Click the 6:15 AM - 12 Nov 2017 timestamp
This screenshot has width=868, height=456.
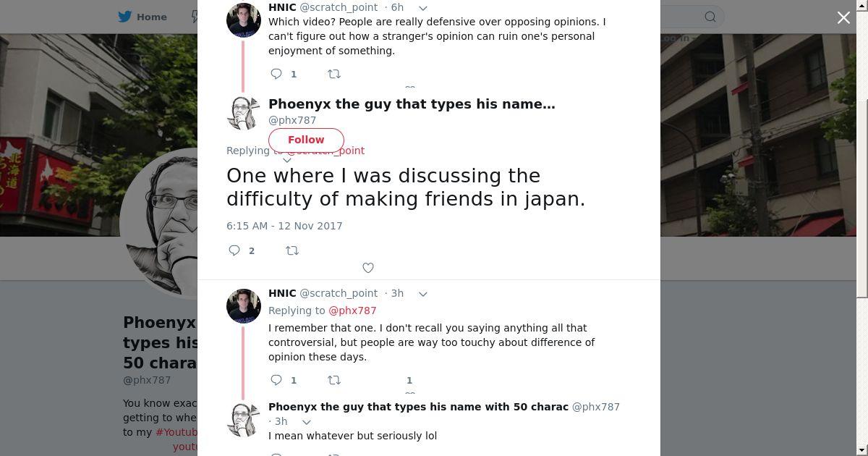point(284,226)
